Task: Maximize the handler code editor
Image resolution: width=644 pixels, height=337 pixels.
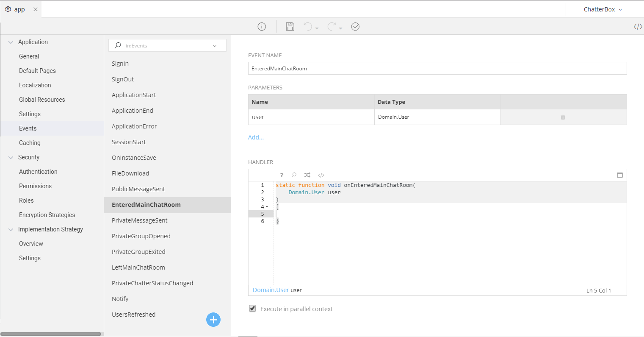Action: click(620, 175)
